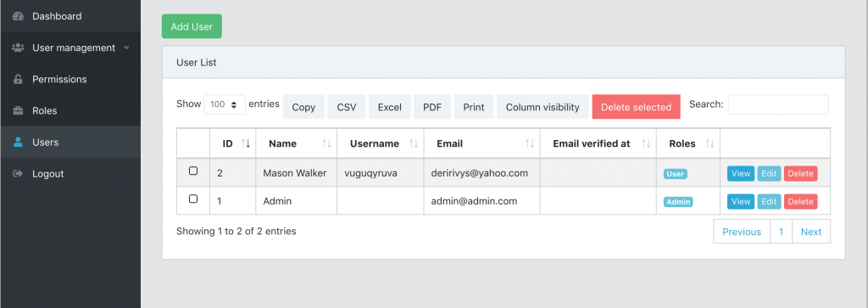The width and height of the screenshot is (868, 308).
Task: Select page 1 in pagination
Action: pos(781,232)
